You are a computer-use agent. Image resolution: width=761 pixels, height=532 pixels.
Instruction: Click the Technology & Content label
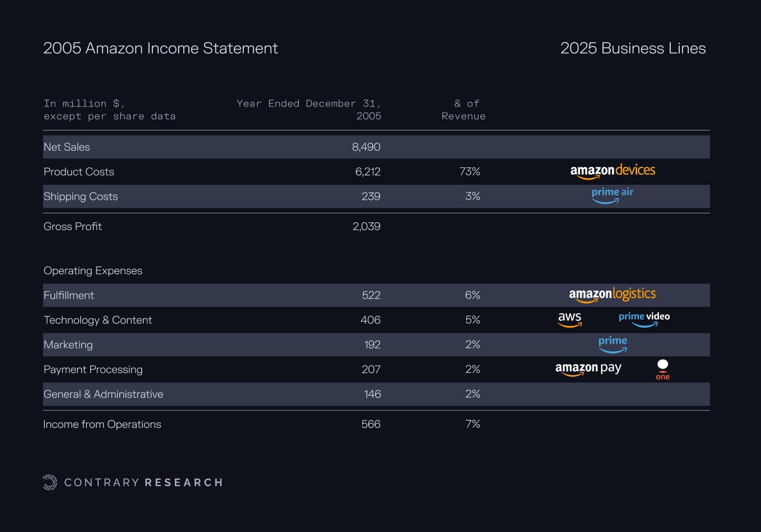(x=98, y=320)
